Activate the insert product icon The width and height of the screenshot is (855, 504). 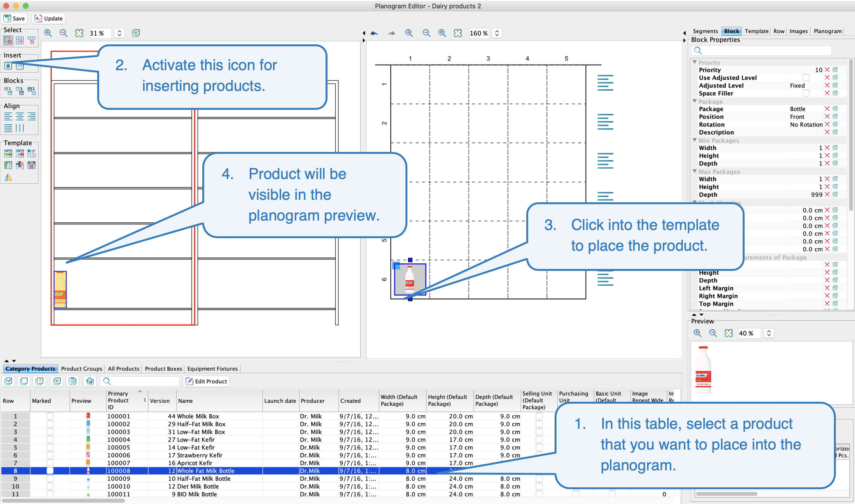(8, 66)
